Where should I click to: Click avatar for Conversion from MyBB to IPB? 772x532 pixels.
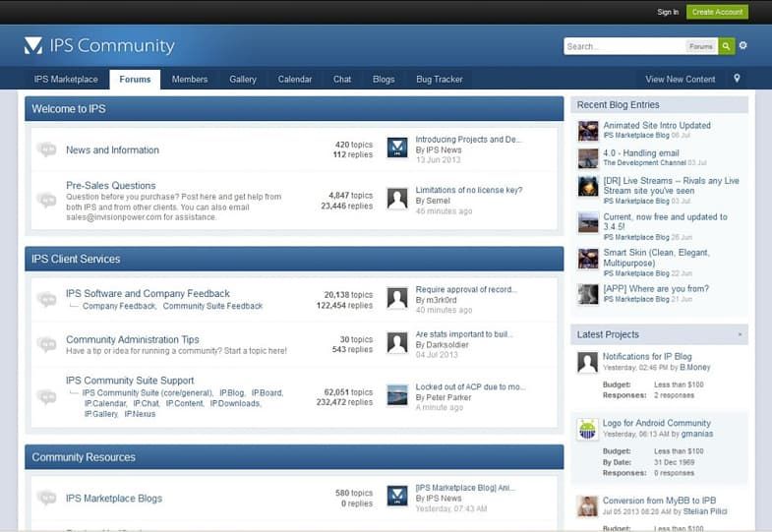pyautogui.click(x=587, y=506)
